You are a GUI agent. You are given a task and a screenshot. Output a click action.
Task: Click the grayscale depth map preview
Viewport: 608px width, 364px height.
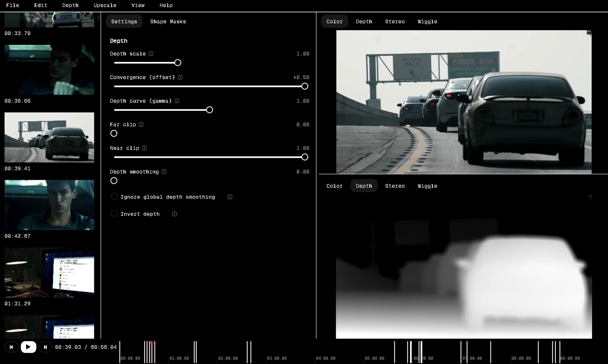464,266
